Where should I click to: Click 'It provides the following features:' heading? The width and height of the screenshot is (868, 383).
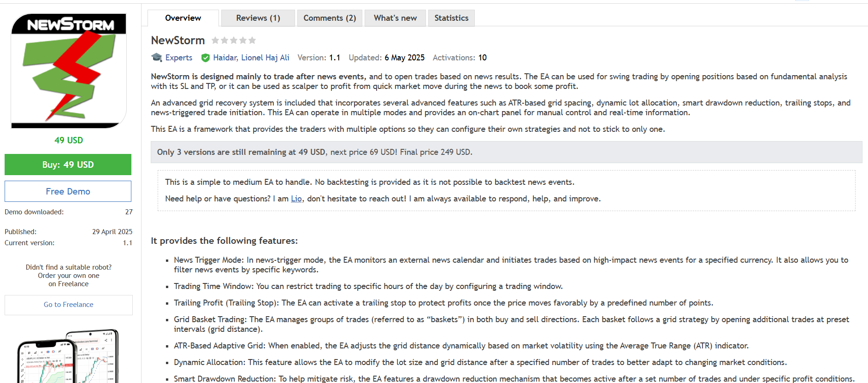[x=224, y=241]
